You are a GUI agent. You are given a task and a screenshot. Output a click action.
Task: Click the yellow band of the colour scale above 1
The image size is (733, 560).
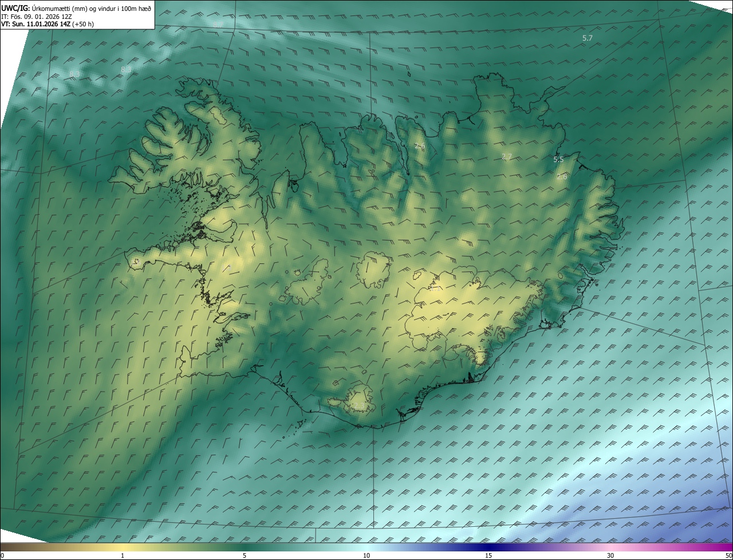(123, 547)
